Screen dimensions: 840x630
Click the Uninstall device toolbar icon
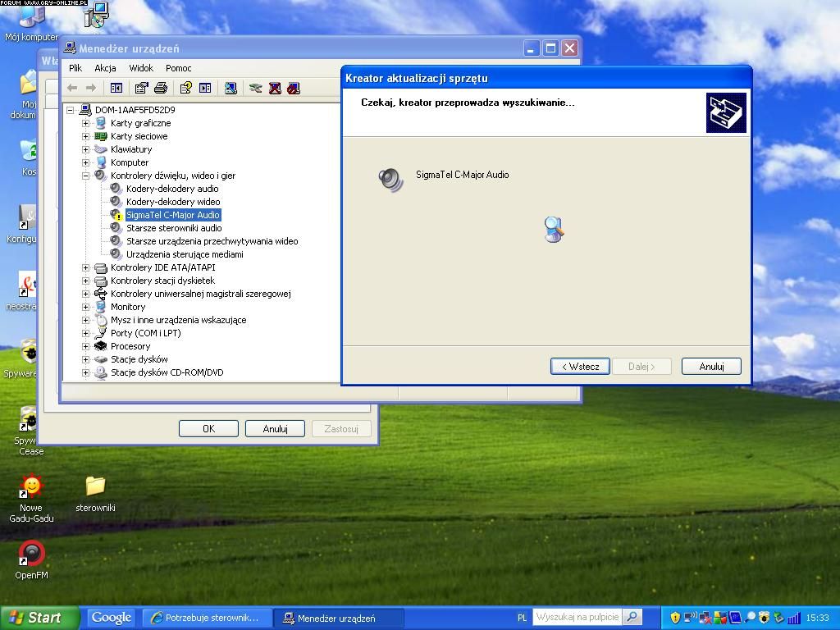(275, 88)
